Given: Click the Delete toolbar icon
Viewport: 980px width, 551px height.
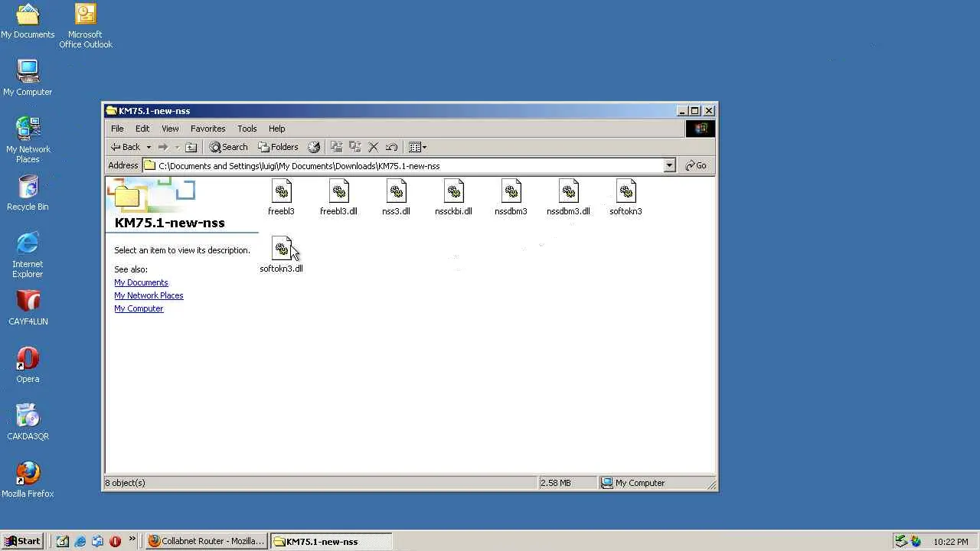Looking at the screenshot, I should (374, 147).
